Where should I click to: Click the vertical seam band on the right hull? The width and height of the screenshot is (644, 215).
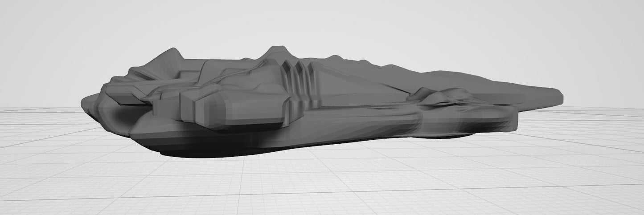point(422,121)
